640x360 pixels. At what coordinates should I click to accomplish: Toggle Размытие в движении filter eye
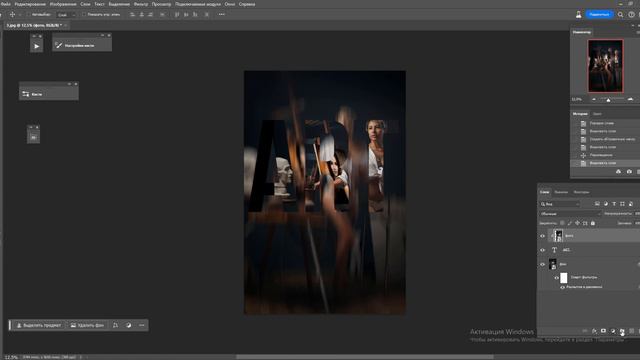click(x=562, y=287)
